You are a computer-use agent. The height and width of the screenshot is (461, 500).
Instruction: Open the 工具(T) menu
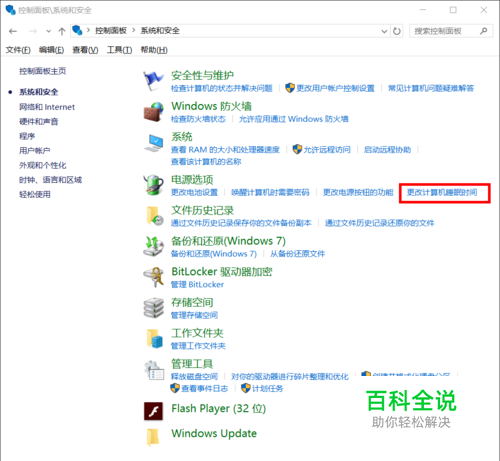pyautogui.click(x=119, y=50)
